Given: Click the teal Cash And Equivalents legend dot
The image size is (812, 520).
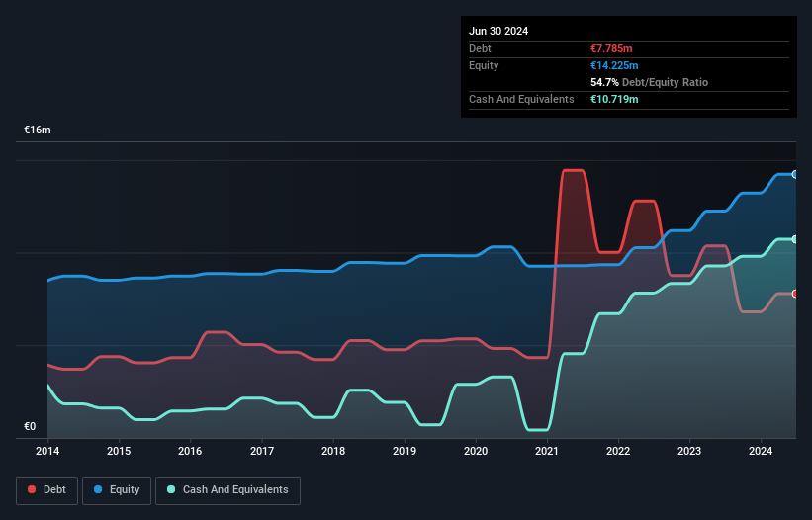Looking at the screenshot, I should (171, 489).
